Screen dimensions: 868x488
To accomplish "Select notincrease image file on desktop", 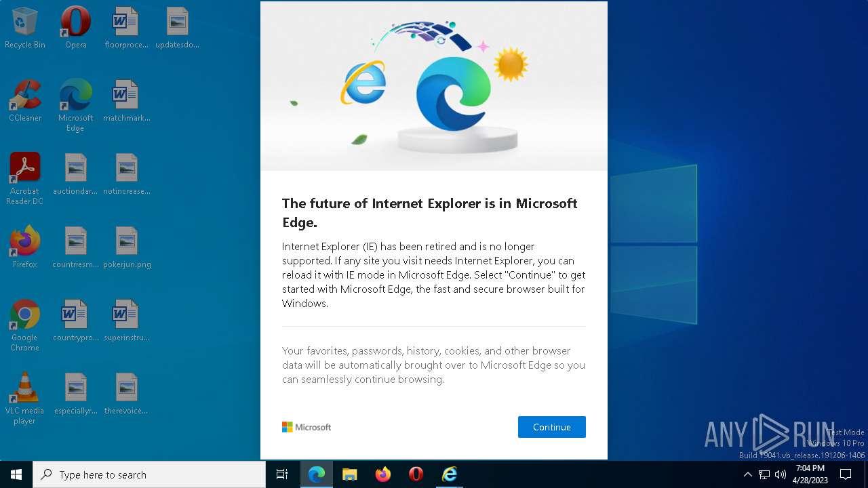I will point(126,174).
